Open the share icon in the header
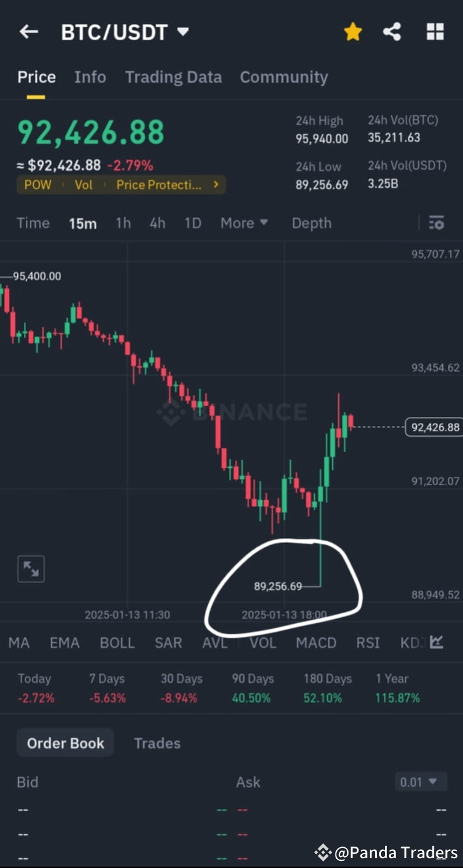This screenshot has width=463, height=868. coord(392,31)
